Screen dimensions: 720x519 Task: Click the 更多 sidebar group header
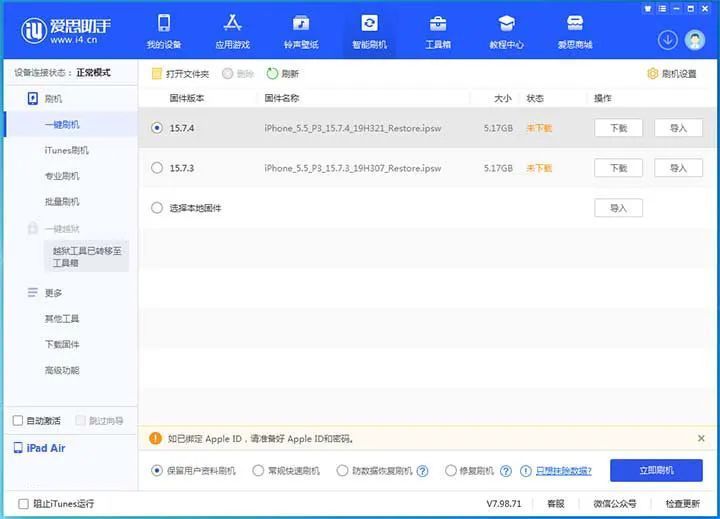tap(45, 293)
